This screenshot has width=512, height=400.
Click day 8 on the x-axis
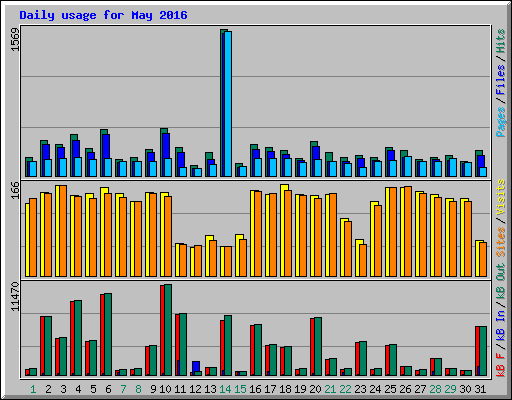point(138,389)
